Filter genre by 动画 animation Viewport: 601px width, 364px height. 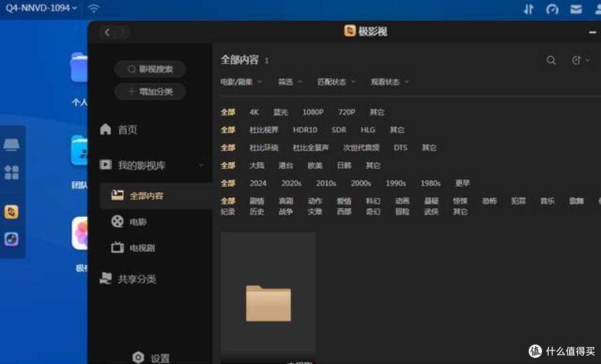tap(402, 201)
